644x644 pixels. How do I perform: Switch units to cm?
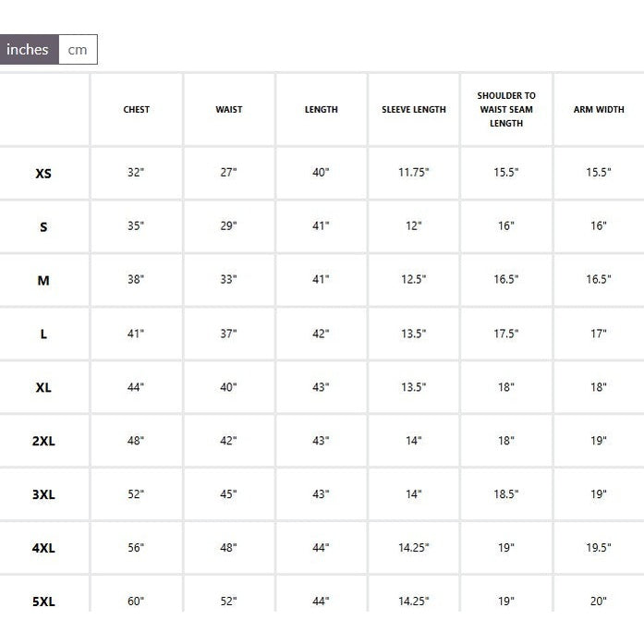pos(78,50)
